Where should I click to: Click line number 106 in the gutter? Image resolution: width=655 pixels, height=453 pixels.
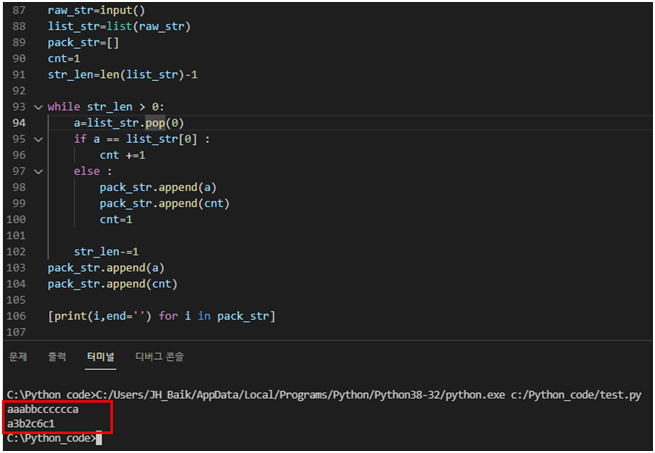click(x=16, y=316)
